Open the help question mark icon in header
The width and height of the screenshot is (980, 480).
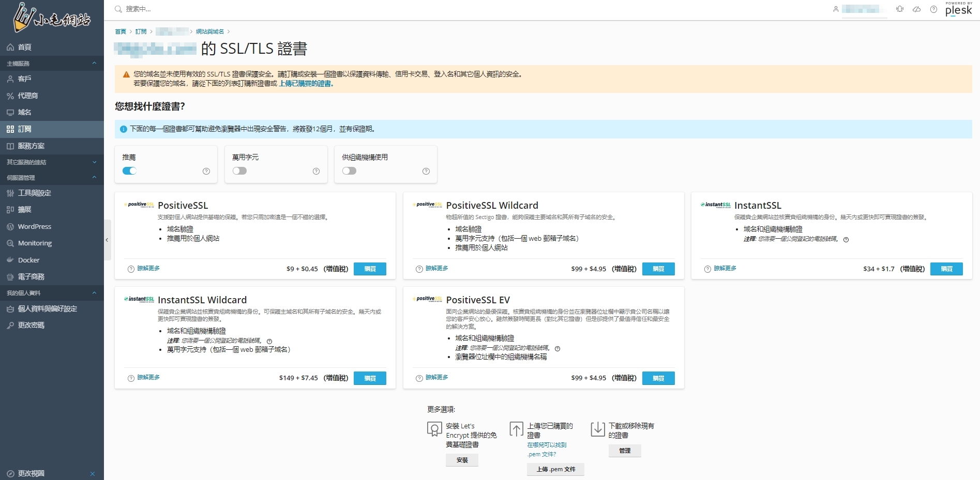coord(933,9)
